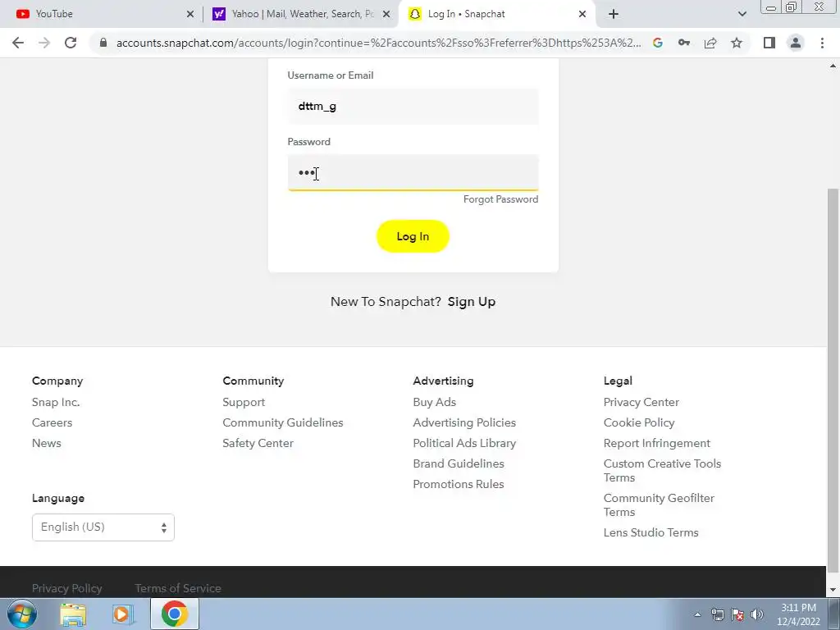Reload the Snapchat login page
The width and height of the screenshot is (840, 630).
click(71, 43)
